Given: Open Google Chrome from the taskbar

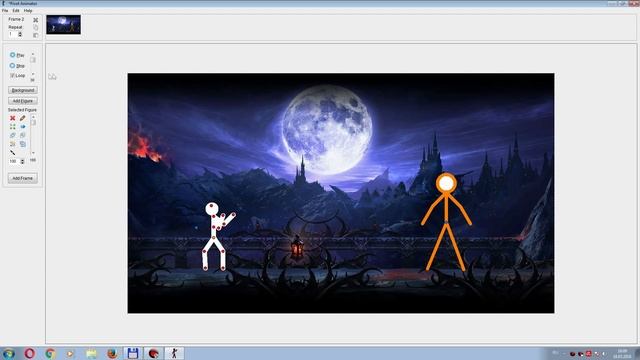Looking at the screenshot, I should point(50,353).
